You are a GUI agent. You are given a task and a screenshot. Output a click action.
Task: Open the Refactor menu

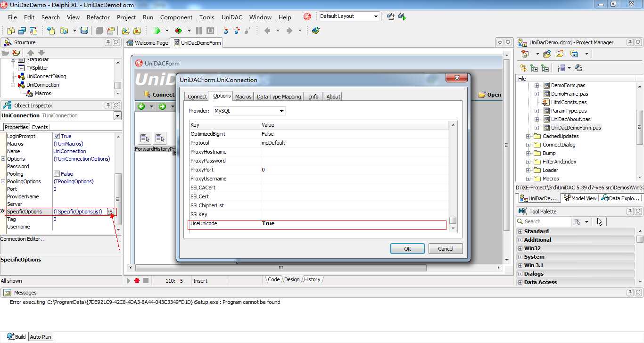pos(98,17)
